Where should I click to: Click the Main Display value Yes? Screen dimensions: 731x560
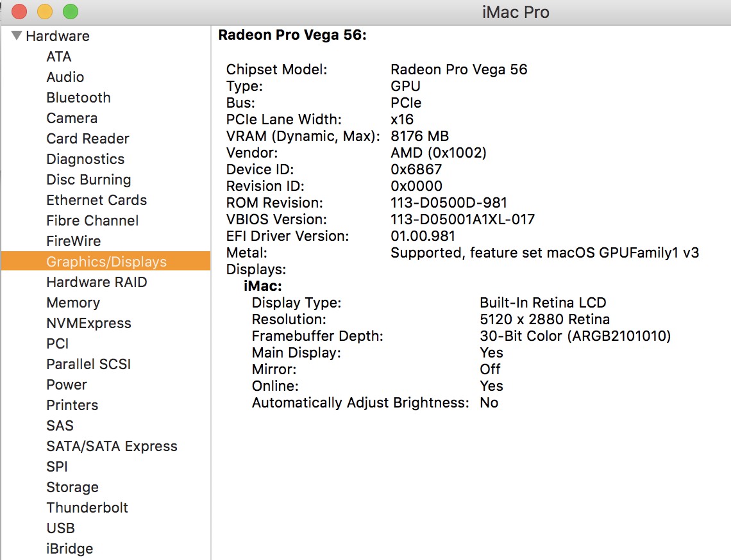pos(491,352)
